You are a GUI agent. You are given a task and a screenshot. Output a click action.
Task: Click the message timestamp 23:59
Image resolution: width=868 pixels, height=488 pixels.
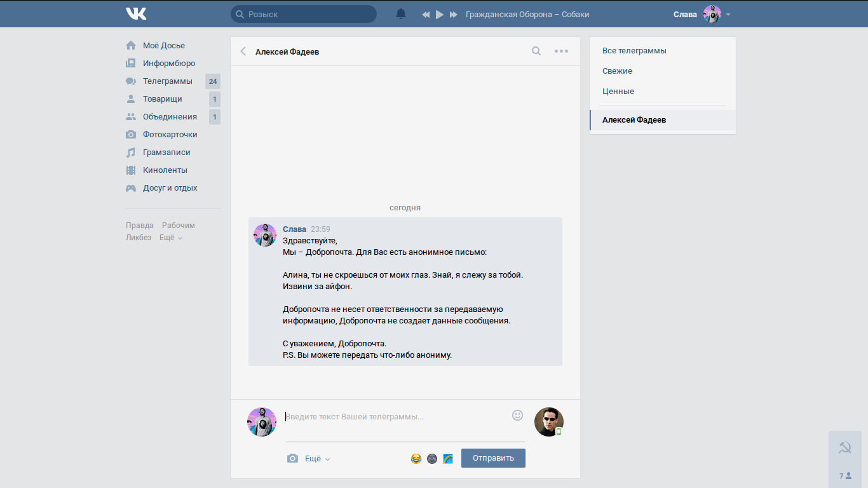coord(320,229)
